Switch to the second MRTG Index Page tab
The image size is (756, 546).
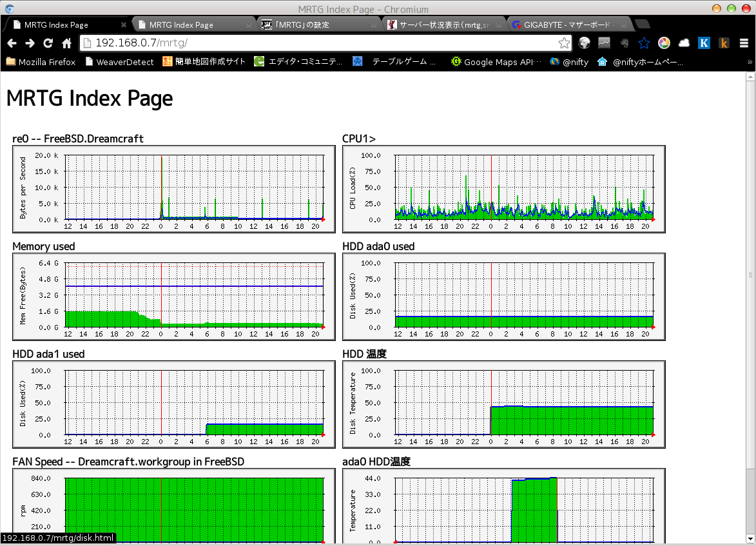(193, 24)
